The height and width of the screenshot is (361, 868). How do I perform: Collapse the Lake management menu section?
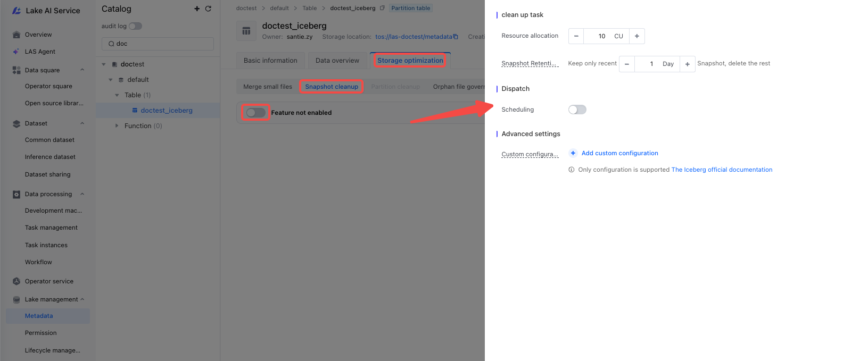82,299
